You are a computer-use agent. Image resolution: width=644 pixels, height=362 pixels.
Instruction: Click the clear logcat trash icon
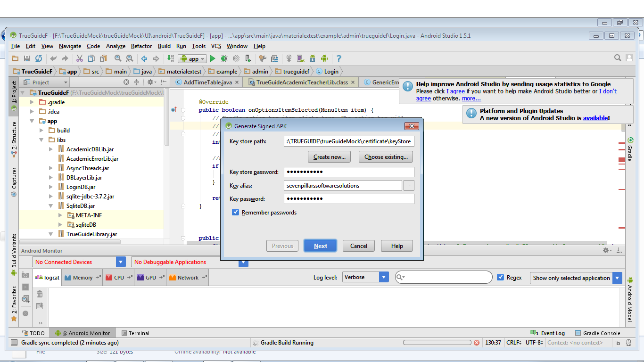coord(40,294)
